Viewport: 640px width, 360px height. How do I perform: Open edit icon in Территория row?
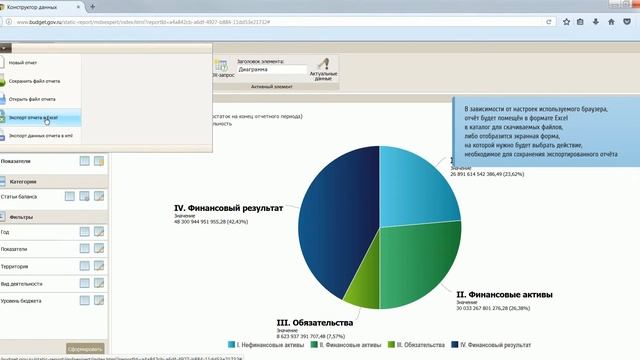pyautogui.click(x=99, y=266)
